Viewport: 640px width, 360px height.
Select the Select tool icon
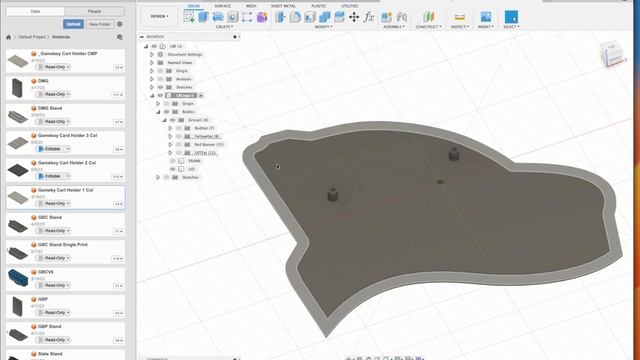511,17
